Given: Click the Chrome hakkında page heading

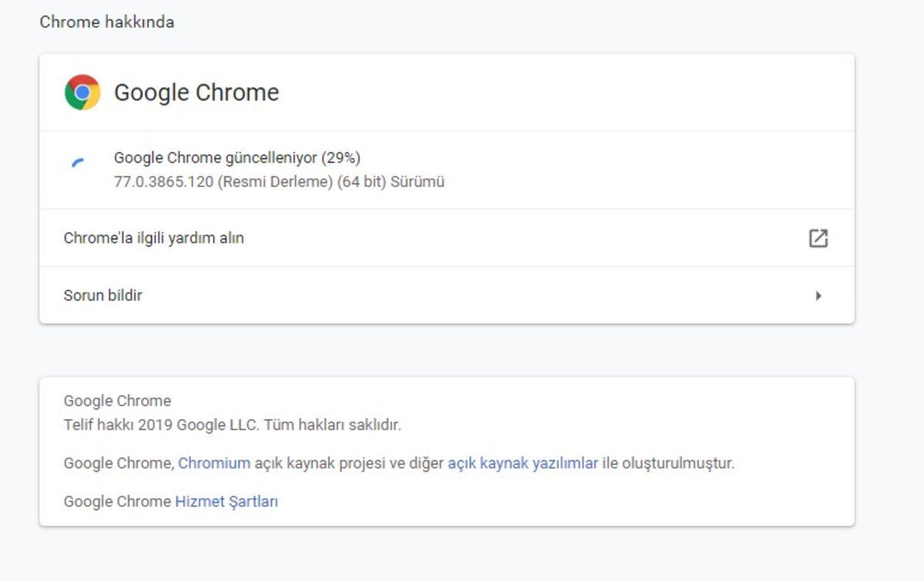Looking at the screenshot, I should [x=107, y=22].
